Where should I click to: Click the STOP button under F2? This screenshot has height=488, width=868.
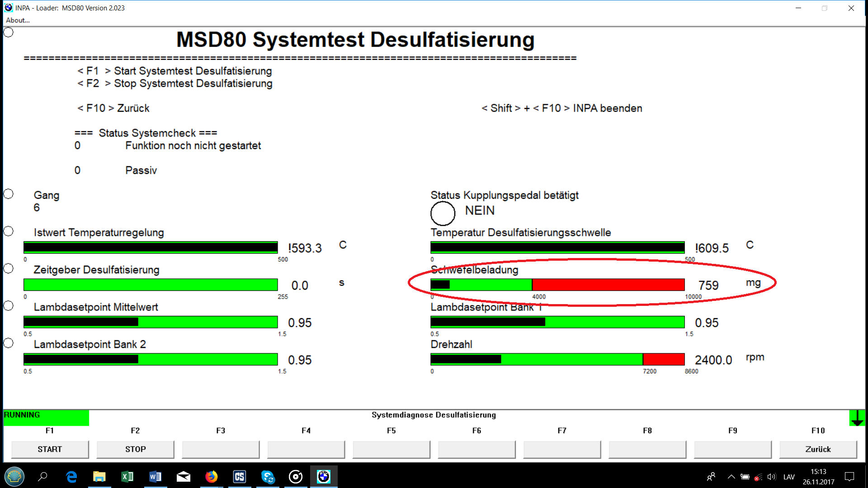pos(135,449)
